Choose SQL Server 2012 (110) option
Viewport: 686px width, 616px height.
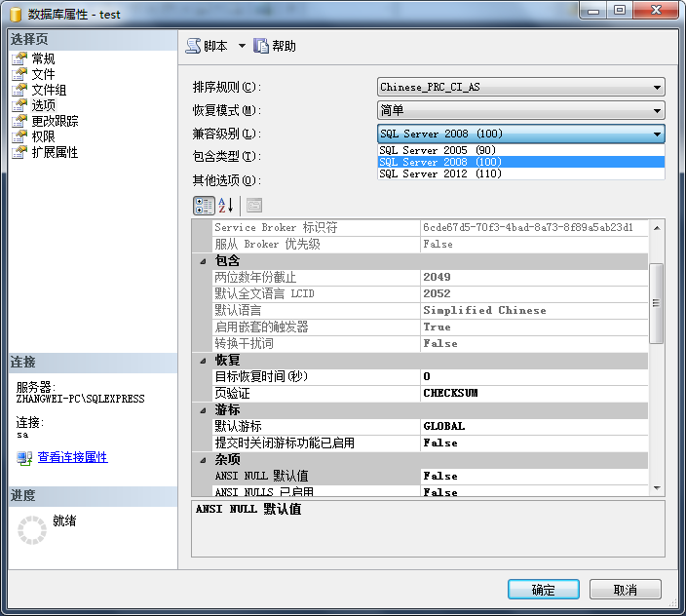(520, 173)
